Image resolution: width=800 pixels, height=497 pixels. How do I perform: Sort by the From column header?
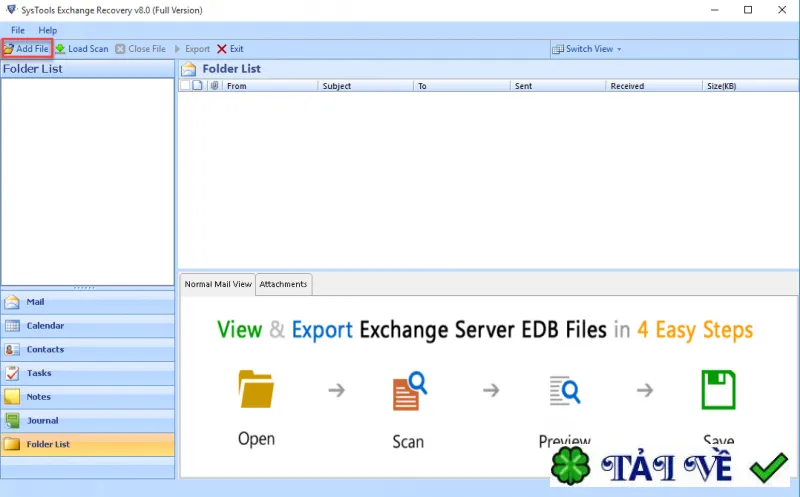(x=269, y=86)
